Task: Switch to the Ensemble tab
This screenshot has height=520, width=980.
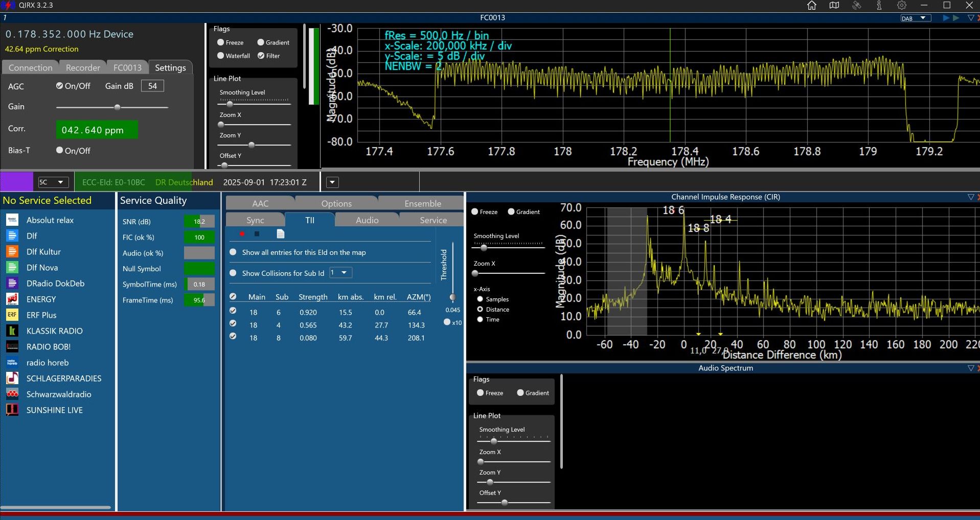Action: (x=422, y=203)
